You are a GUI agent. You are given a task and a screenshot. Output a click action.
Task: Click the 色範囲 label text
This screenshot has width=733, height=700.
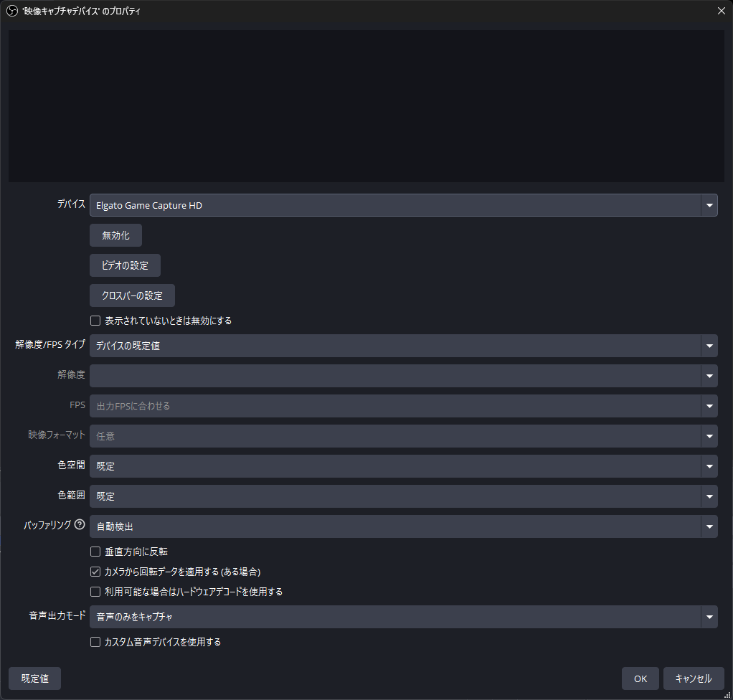pos(71,495)
